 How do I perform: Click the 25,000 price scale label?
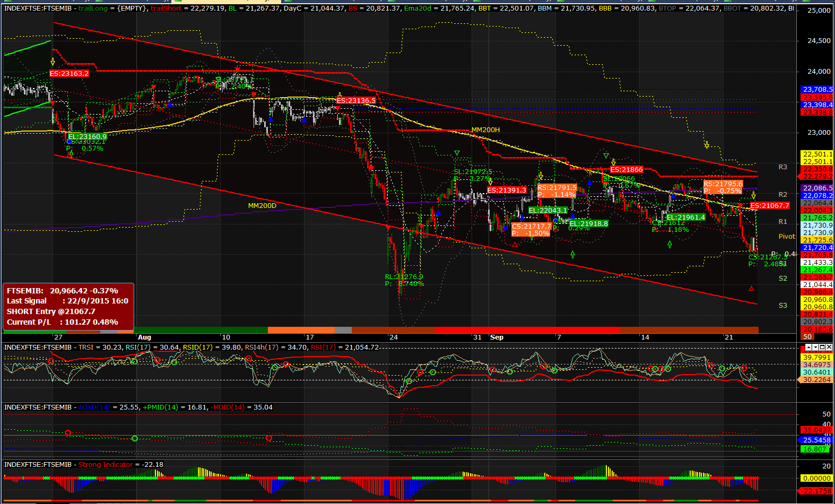(x=819, y=11)
